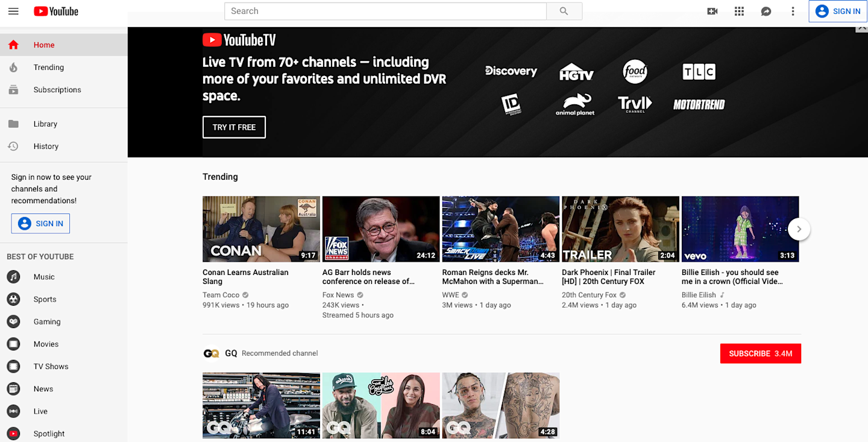Click the GQ channel avatar
The width and height of the screenshot is (868, 442).
211,353
